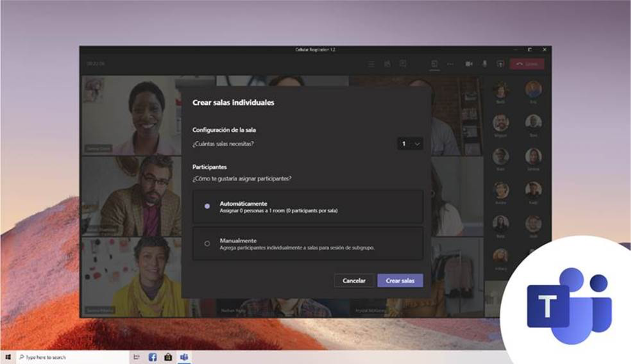Click the 'Crear salas individuales' dialog title
631x364 pixels.
pos(233,103)
